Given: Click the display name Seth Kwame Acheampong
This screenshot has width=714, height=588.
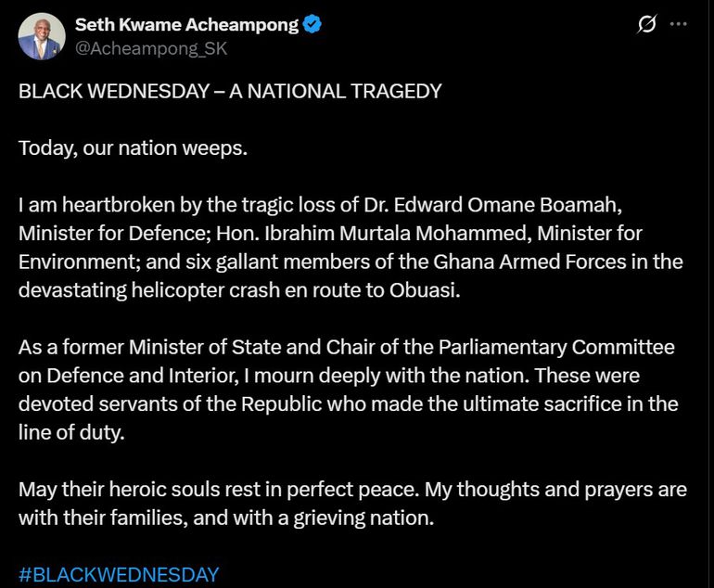Looking at the screenshot, I should click(186, 25).
